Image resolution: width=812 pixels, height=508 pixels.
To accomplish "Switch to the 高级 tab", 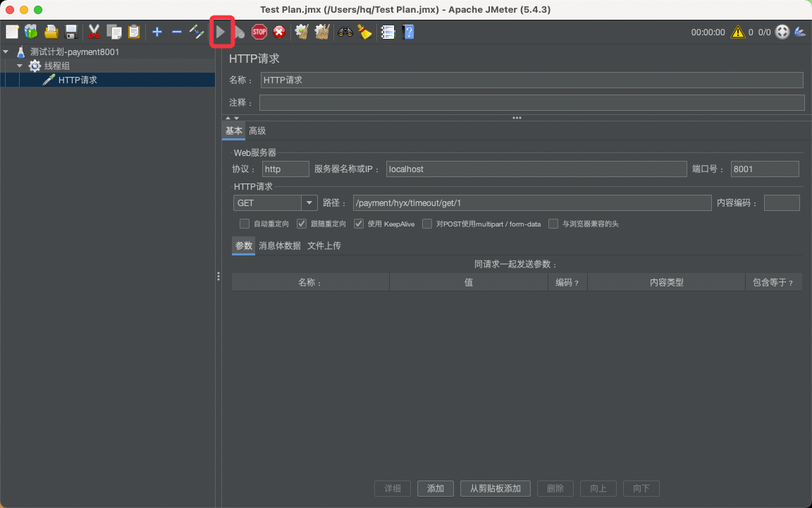I will click(257, 131).
